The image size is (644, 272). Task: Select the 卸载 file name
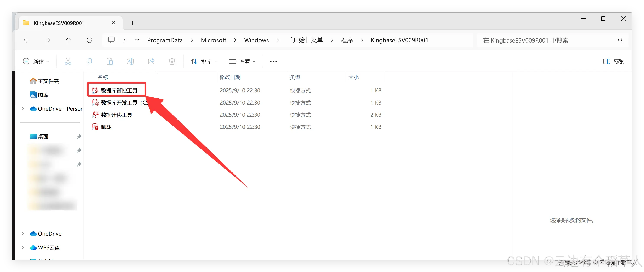pyautogui.click(x=106, y=127)
